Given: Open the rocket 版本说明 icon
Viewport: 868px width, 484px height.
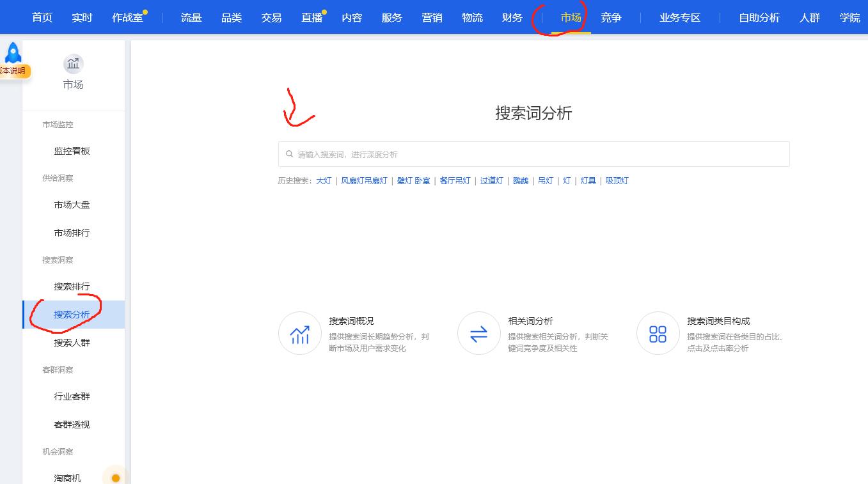Looking at the screenshot, I should pos(13,53).
